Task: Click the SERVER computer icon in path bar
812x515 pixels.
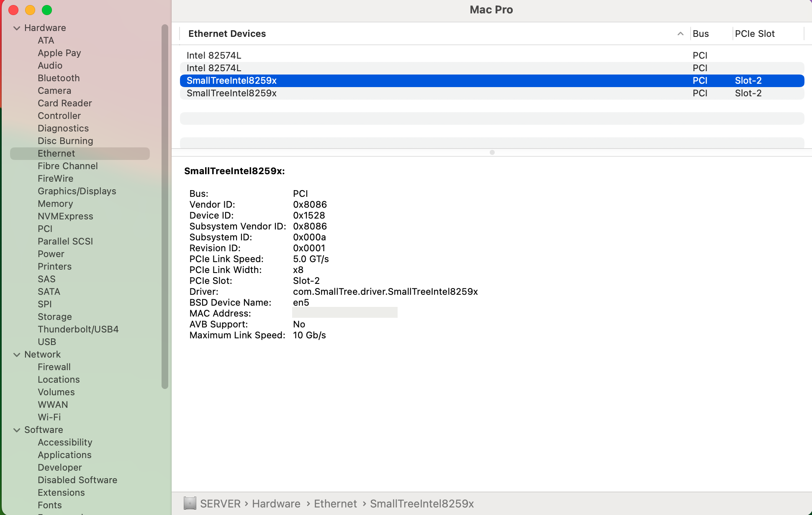Action: pyautogui.click(x=190, y=503)
